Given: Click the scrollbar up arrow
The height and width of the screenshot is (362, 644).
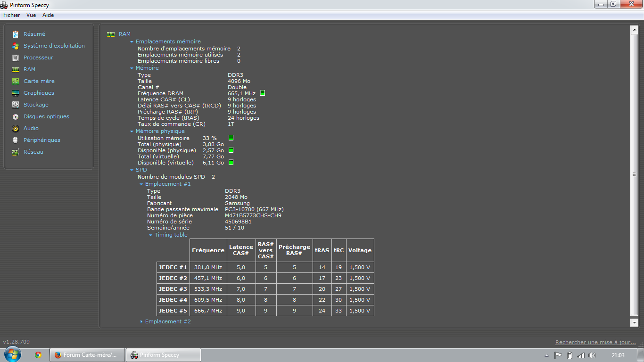Looking at the screenshot, I should (x=634, y=30).
